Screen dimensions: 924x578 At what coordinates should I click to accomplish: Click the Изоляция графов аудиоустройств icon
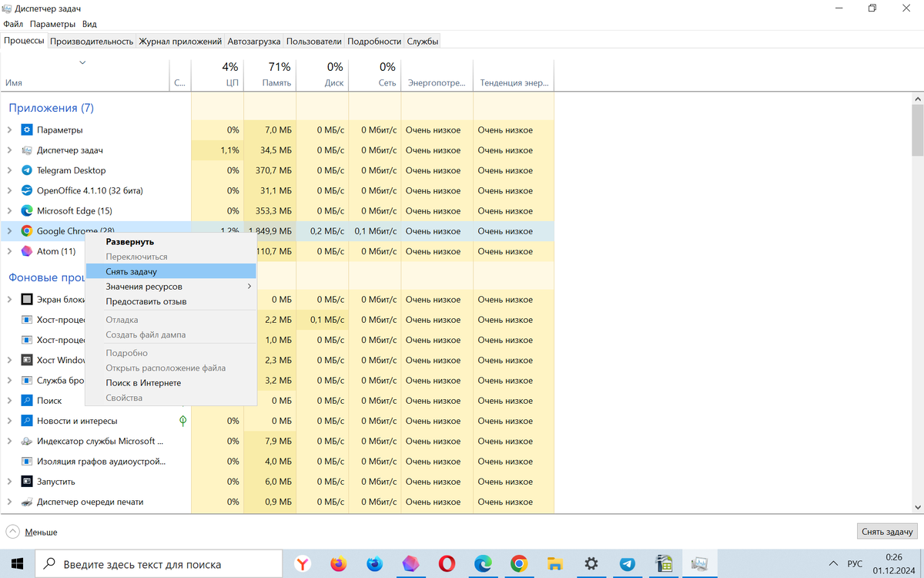(x=27, y=462)
